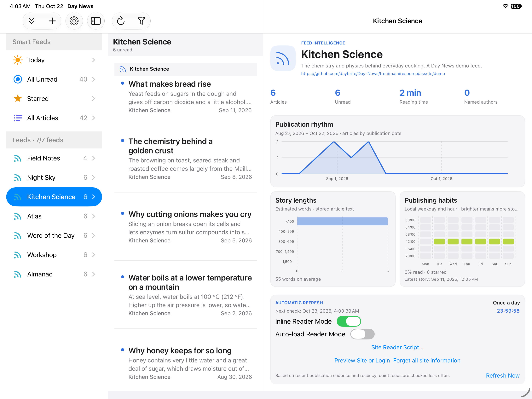The height and width of the screenshot is (399, 532).
Task: Open Once a day refresh interval
Action: (506, 303)
